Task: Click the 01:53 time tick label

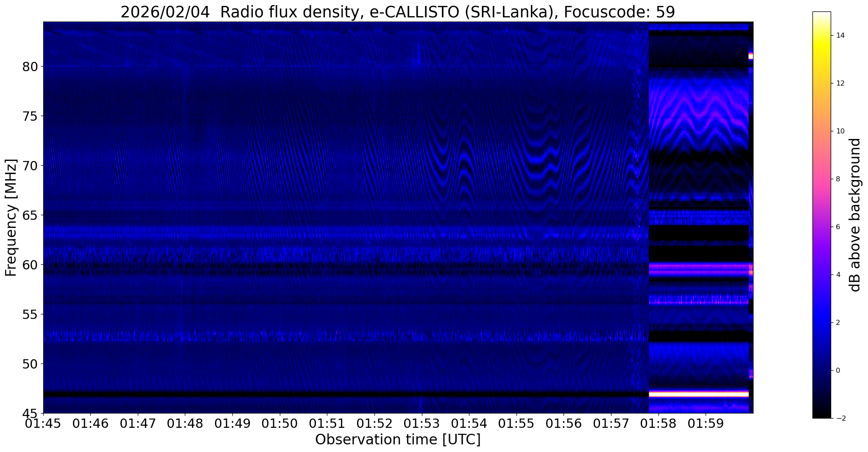Action: 421,423
